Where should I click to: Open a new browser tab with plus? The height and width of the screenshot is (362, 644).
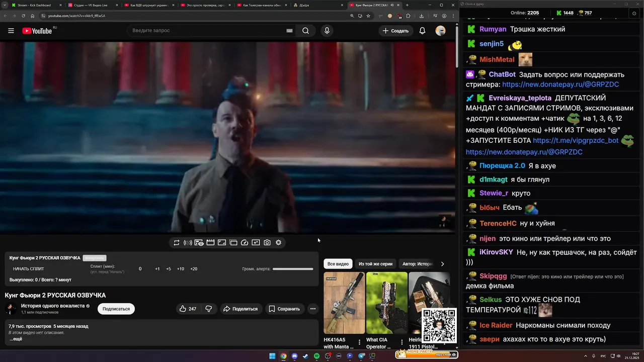point(408,5)
